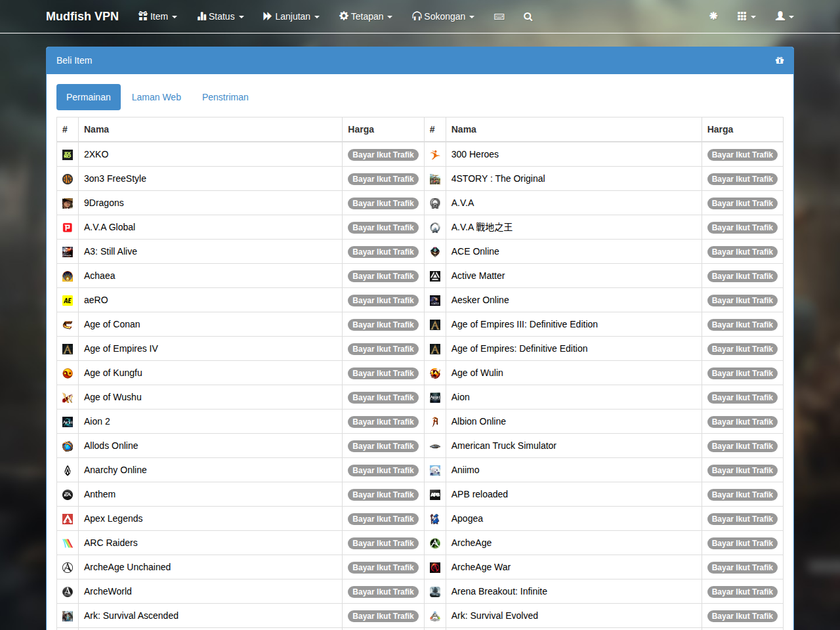Click Bayar Ikut Trafik for American Truck Simulator
The height and width of the screenshot is (630, 840).
pos(742,446)
